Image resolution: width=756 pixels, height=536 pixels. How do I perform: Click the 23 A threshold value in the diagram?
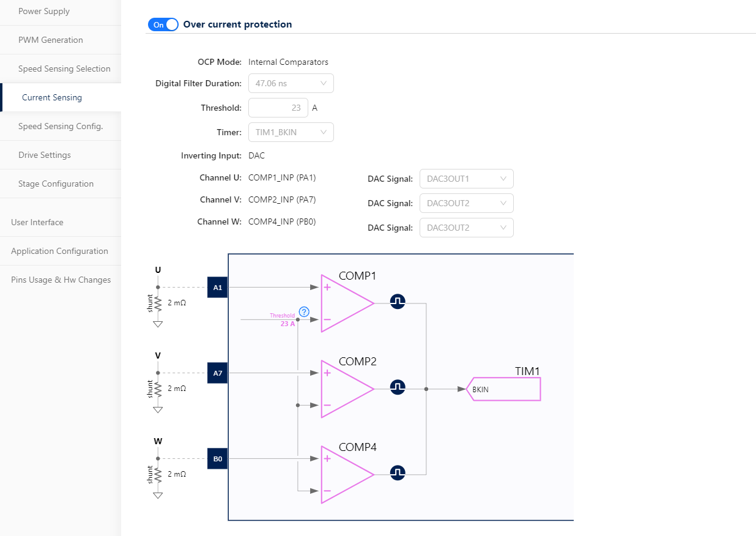(x=287, y=324)
